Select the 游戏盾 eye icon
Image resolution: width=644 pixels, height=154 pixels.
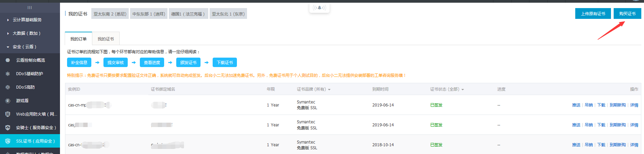tap(8, 101)
